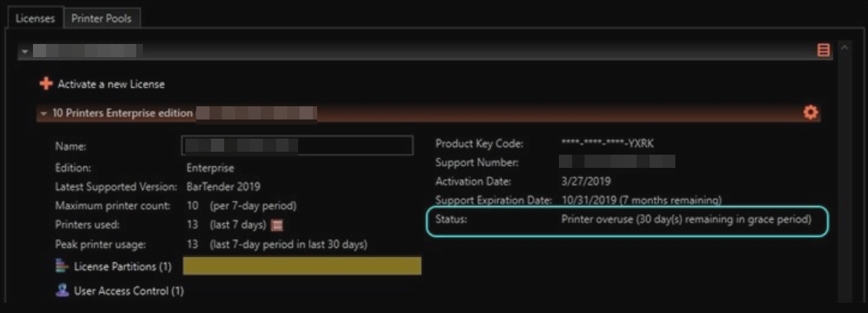Collapse the 10 Printers Enterprise edition section
The width and height of the screenshot is (868, 313).
[44, 114]
